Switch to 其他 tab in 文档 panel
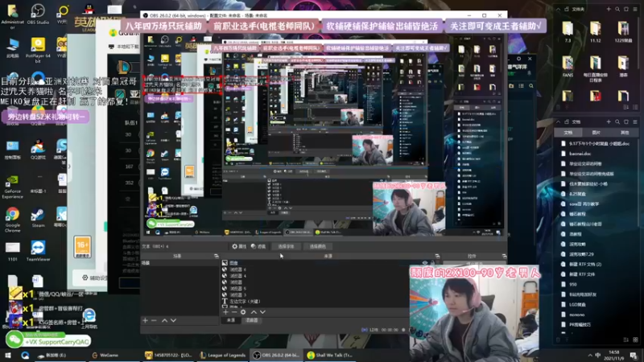644x362 pixels. tap(625, 133)
